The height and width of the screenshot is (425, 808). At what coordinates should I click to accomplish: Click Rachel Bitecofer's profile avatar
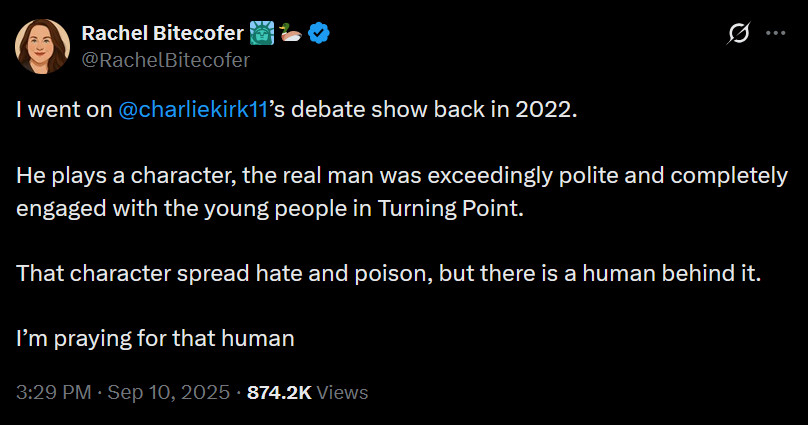coord(42,46)
